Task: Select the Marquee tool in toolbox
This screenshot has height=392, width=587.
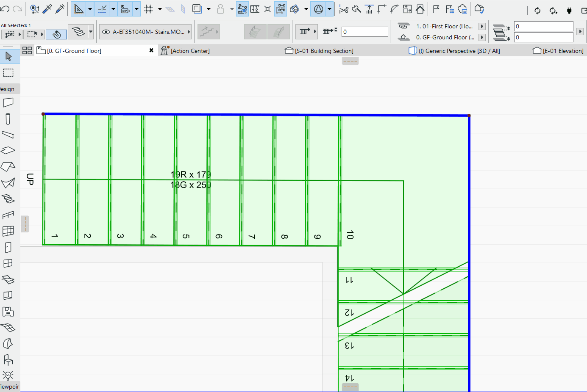Action: tap(8, 73)
